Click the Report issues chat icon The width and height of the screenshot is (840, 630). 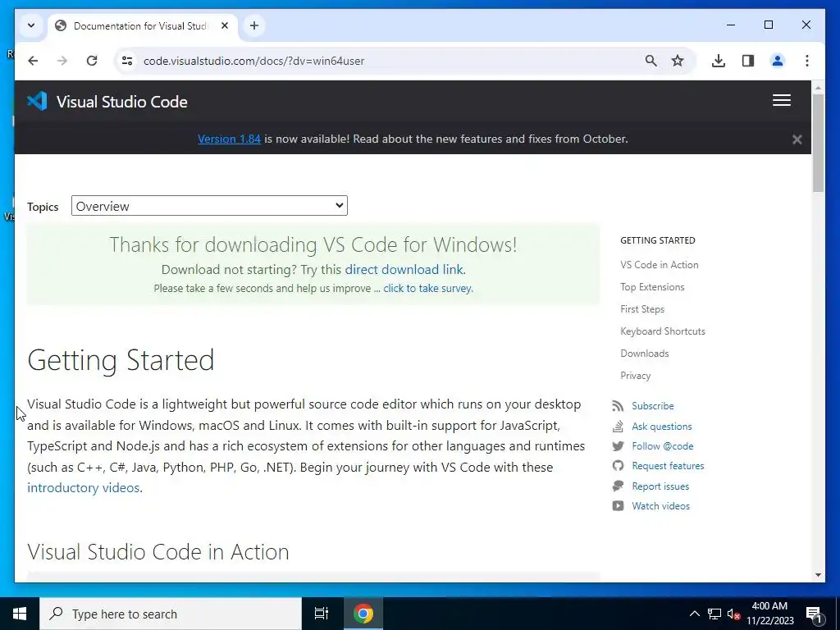618,486
